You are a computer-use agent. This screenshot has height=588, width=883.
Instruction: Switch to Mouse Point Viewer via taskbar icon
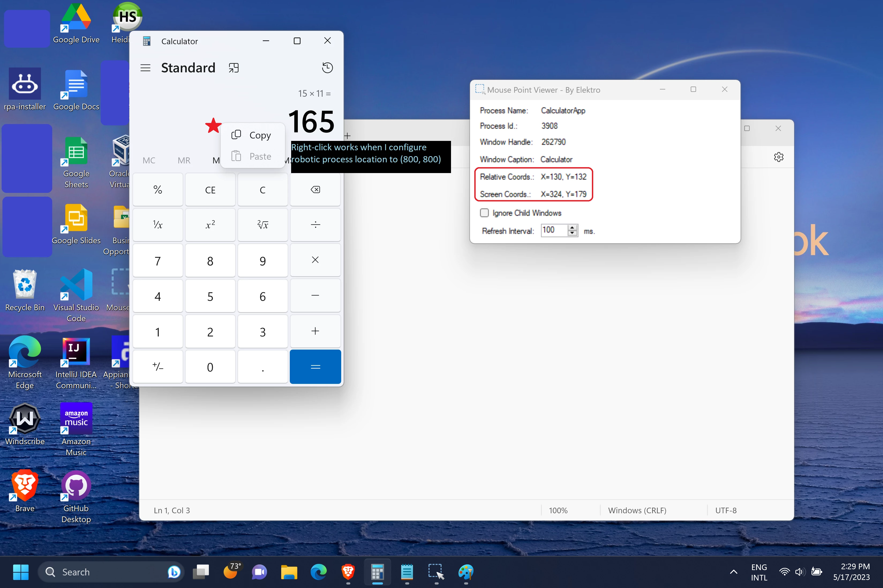point(437,572)
